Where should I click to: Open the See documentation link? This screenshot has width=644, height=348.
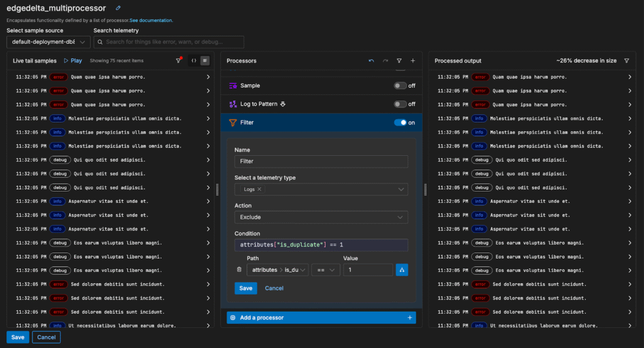pyautogui.click(x=151, y=20)
